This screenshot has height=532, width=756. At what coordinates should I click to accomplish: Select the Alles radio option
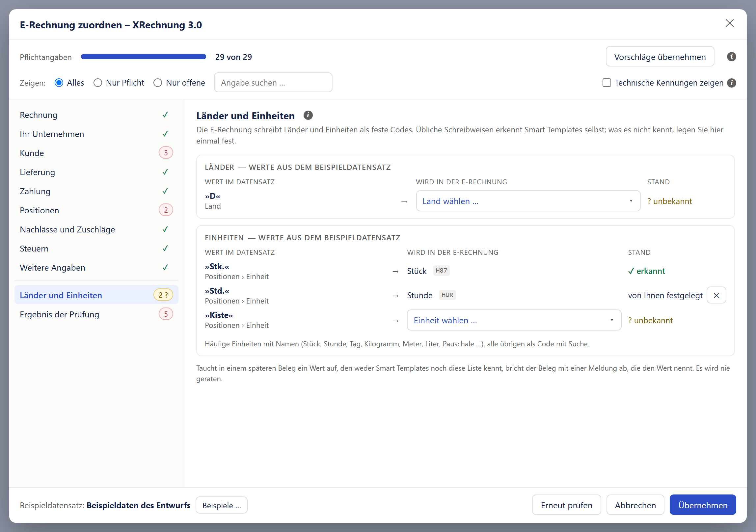tap(59, 83)
